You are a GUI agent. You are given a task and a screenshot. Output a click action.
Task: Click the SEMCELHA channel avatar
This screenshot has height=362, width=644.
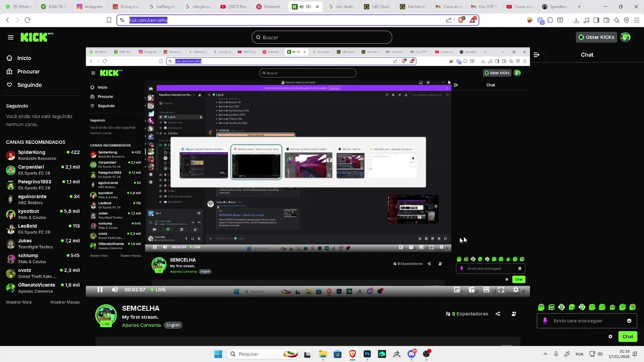coord(106,315)
